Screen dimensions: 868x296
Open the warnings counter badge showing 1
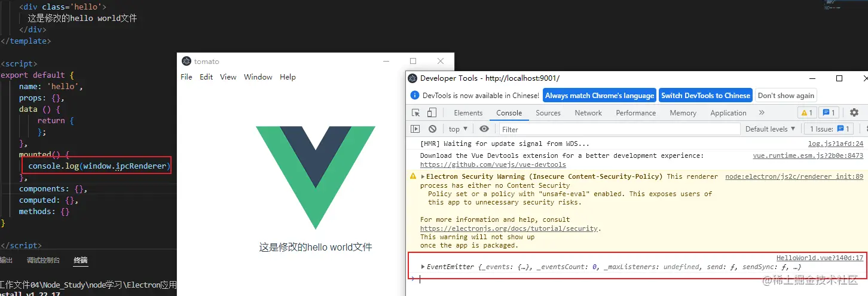[806, 112]
